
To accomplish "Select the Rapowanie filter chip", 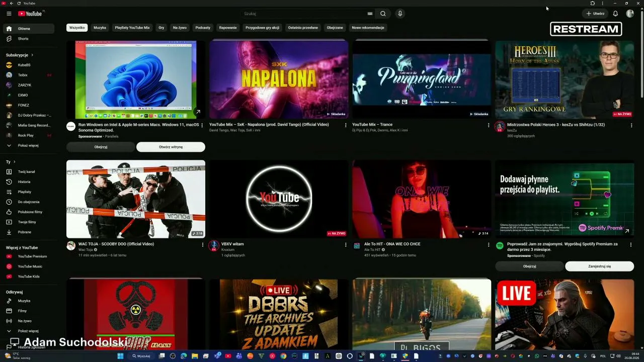I will tap(228, 28).
